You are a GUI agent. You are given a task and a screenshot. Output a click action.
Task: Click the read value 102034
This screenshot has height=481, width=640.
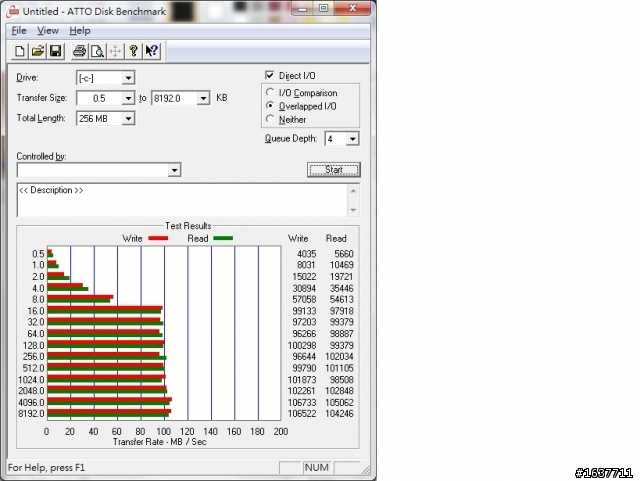click(x=339, y=356)
